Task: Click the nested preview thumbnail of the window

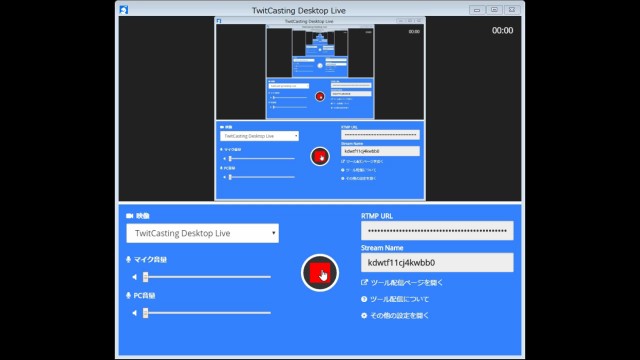Action: pos(320,109)
